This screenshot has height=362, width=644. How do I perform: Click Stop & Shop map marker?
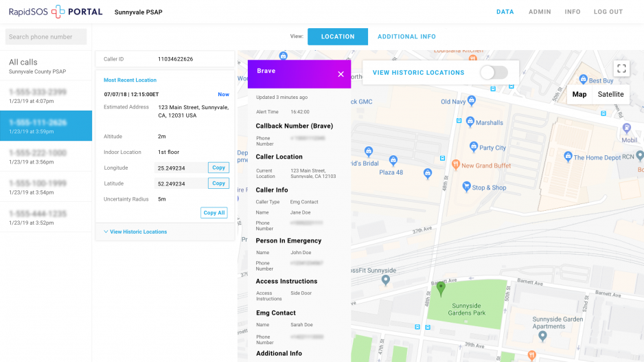click(466, 187)
